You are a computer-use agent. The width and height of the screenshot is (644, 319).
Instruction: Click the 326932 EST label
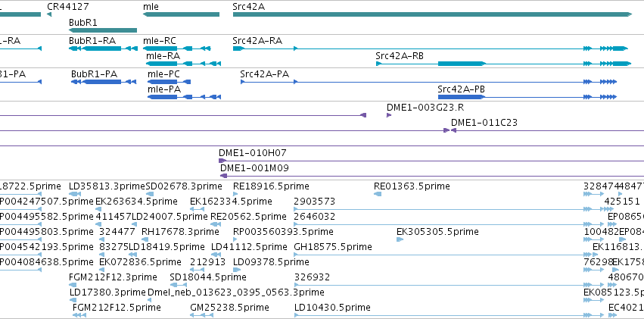point(312,277)
